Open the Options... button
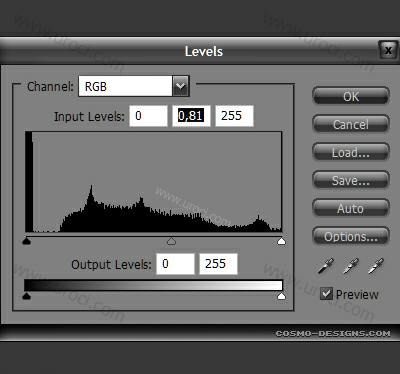This screenshot has width=400, height=374. [x=351, y=236]
